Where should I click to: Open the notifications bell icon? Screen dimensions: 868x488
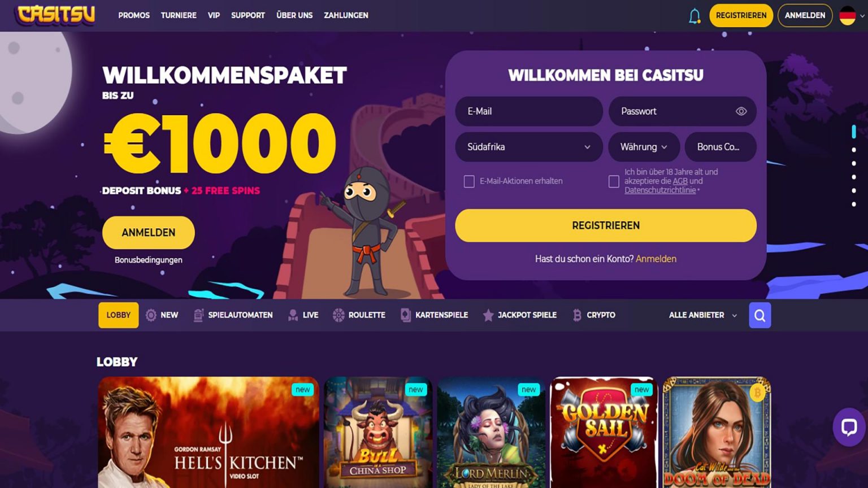pos(695,16)
